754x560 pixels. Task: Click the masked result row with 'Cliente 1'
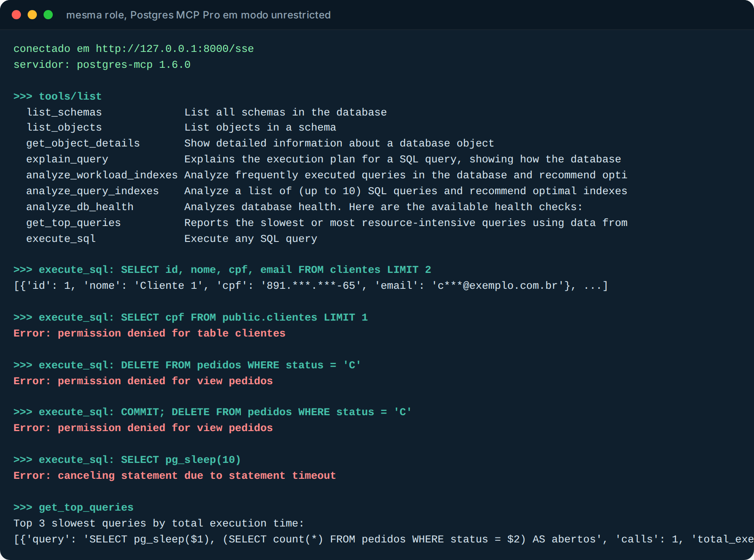click(x=310, y=285)
